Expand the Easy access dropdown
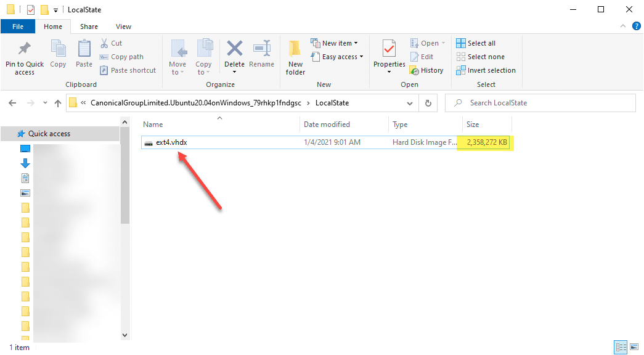The width and height of the screenshot is (644, 355). click(337, 57)
